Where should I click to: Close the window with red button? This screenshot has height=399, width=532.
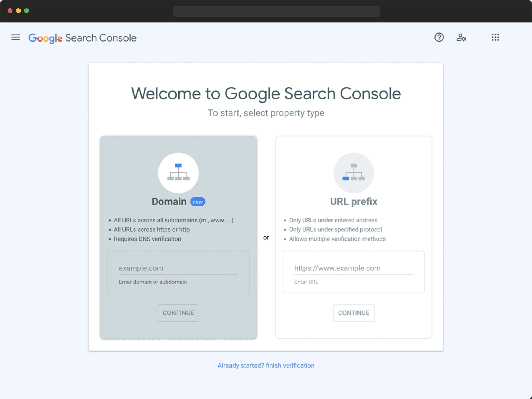(10, 11)
